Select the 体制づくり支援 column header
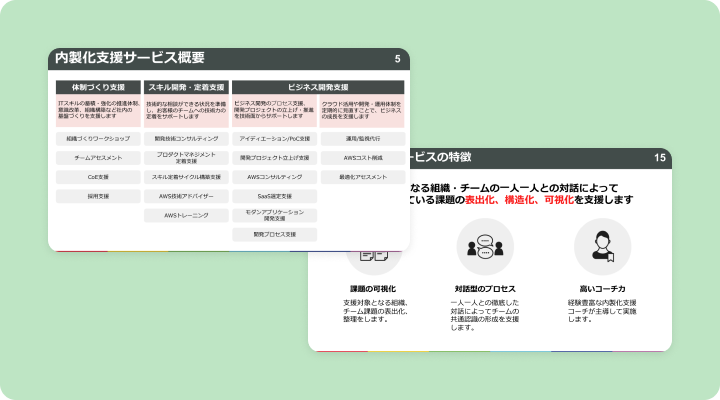 point(98,87)
